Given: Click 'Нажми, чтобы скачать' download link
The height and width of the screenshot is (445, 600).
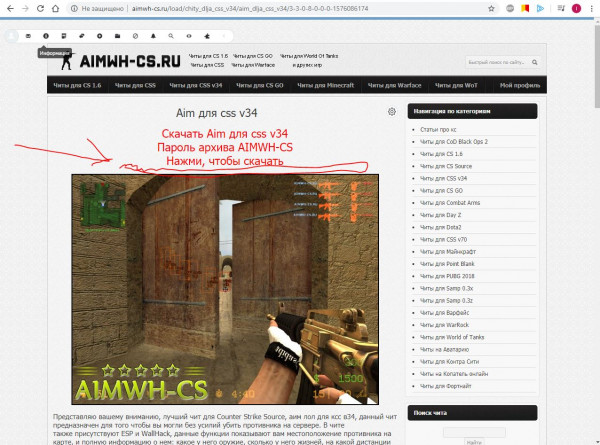Looking at the screenshot, I should (225, 161).
